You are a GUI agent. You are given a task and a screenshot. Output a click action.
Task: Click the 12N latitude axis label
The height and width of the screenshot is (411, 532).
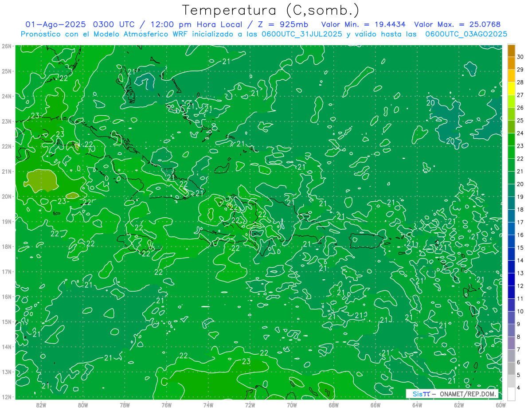tap(7, 397)
